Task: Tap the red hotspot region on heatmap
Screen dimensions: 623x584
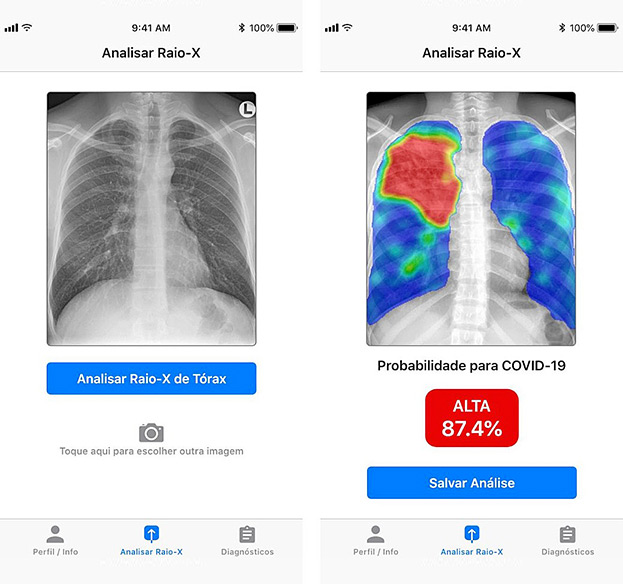Action: [421, 179]
